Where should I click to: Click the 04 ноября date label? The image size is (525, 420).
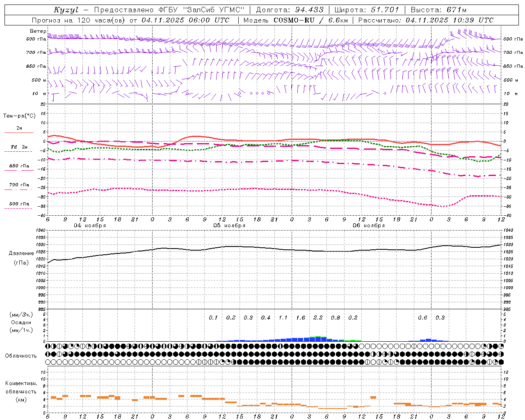tap(90, 226)
